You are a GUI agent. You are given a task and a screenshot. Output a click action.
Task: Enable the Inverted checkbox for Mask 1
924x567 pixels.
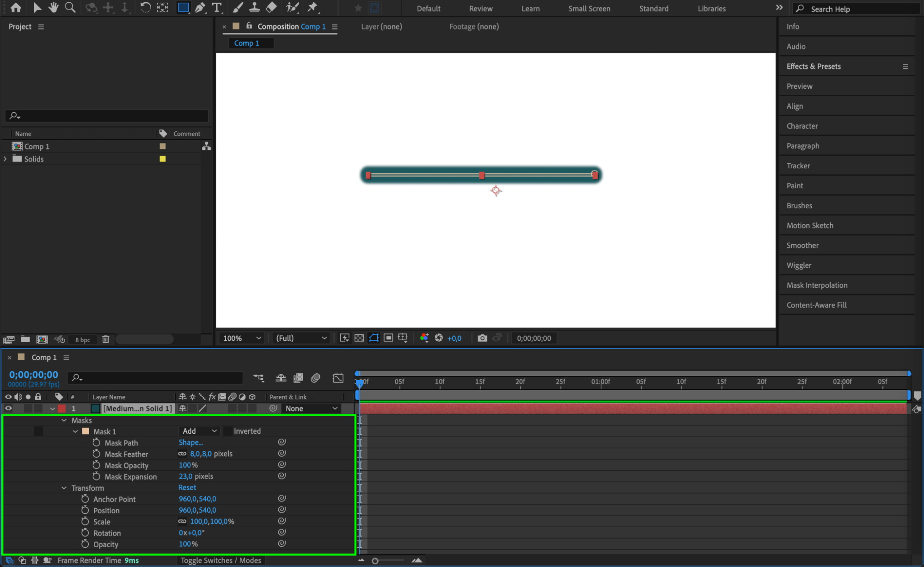click(228, 431)
